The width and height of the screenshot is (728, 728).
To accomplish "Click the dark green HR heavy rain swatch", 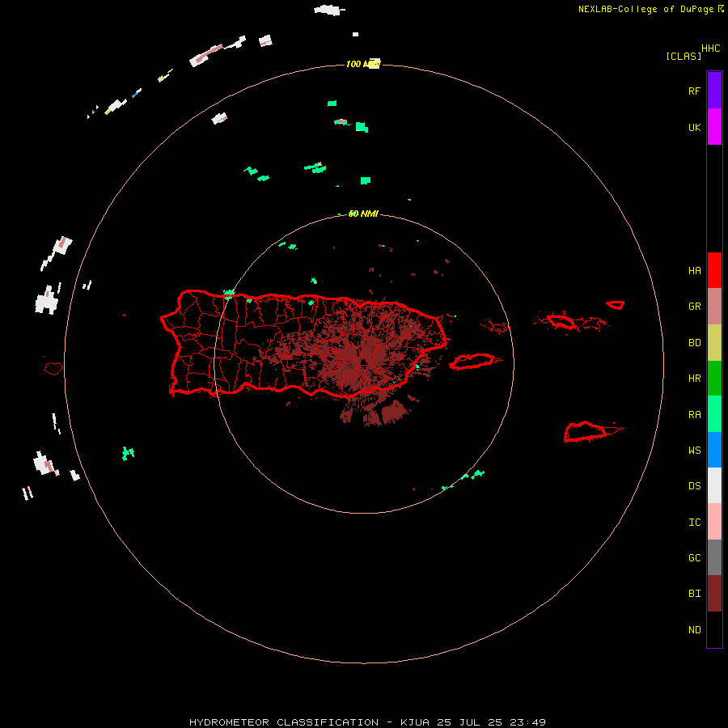I will (x=714, y=378).
